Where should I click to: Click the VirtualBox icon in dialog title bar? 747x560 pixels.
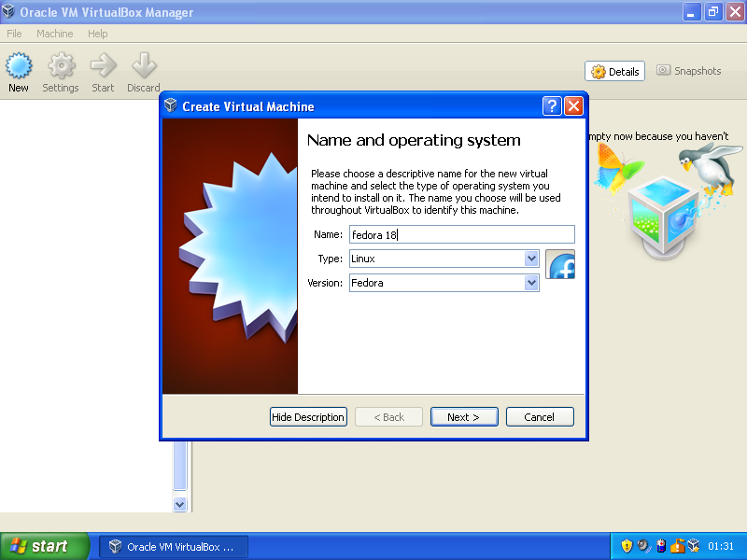click(x=171, y=105)
